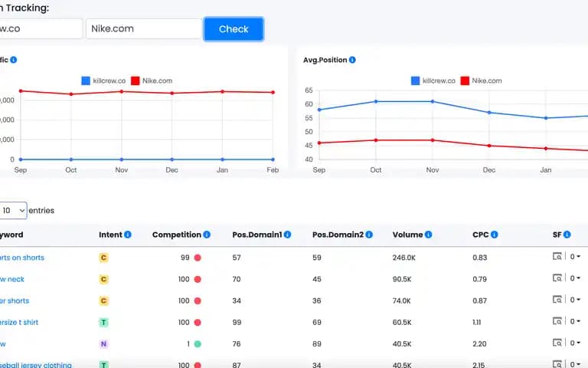The width and height of the screenshot is (588, 368).
Task: Expand the SF dropdown in the 1.11 CPC row
Action: (575, 321)
